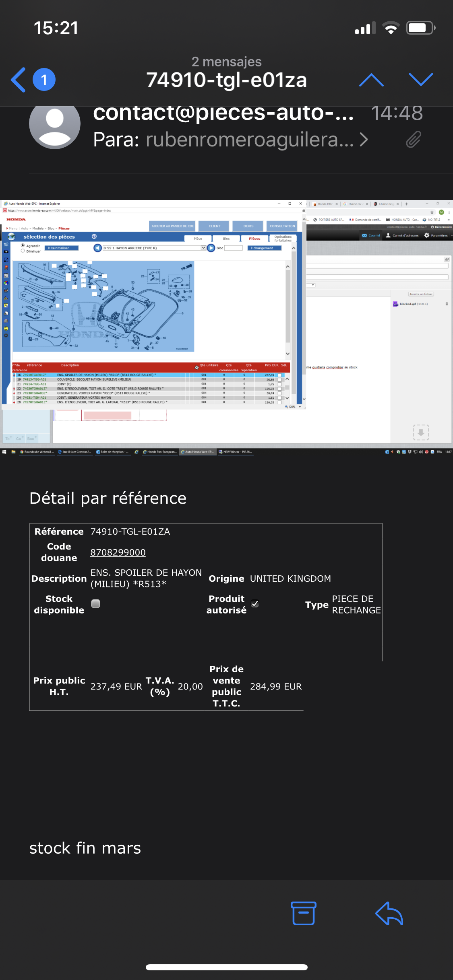Tap the sender's contact avatar

55,124
